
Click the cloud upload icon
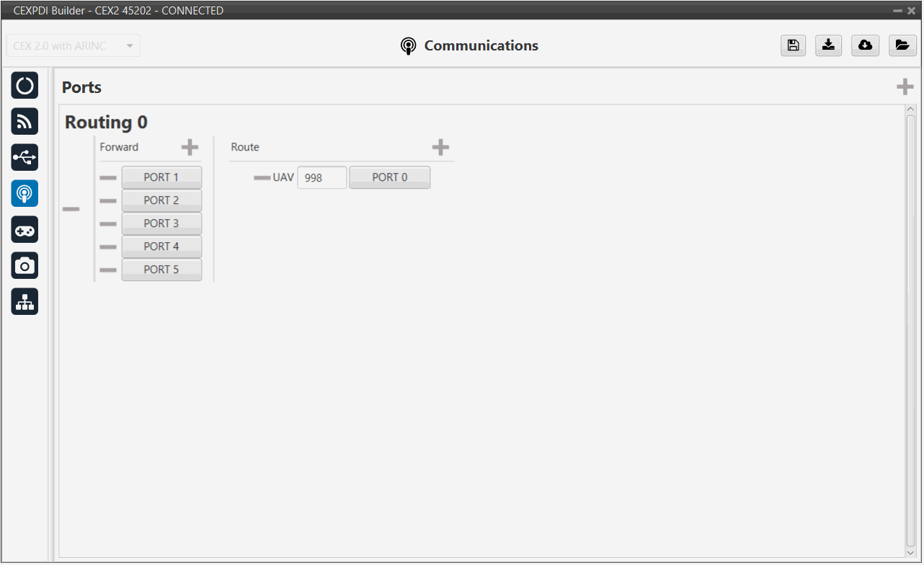(865, 45)
